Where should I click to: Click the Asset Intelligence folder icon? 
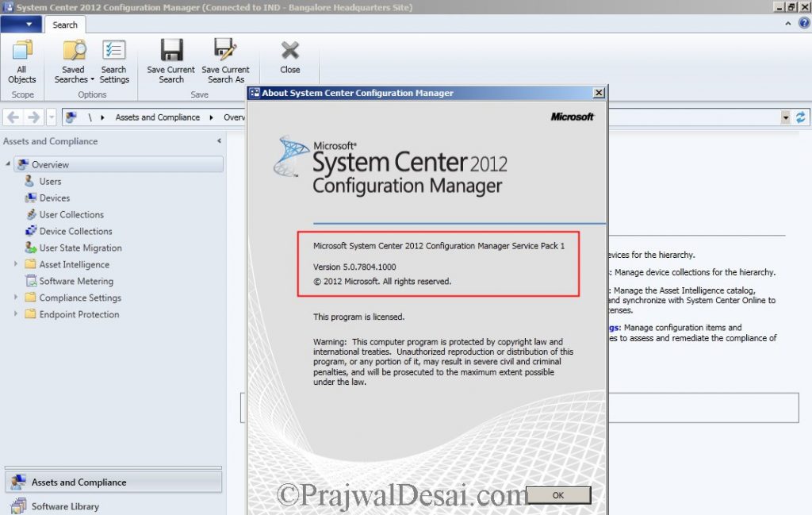(31, 263)
